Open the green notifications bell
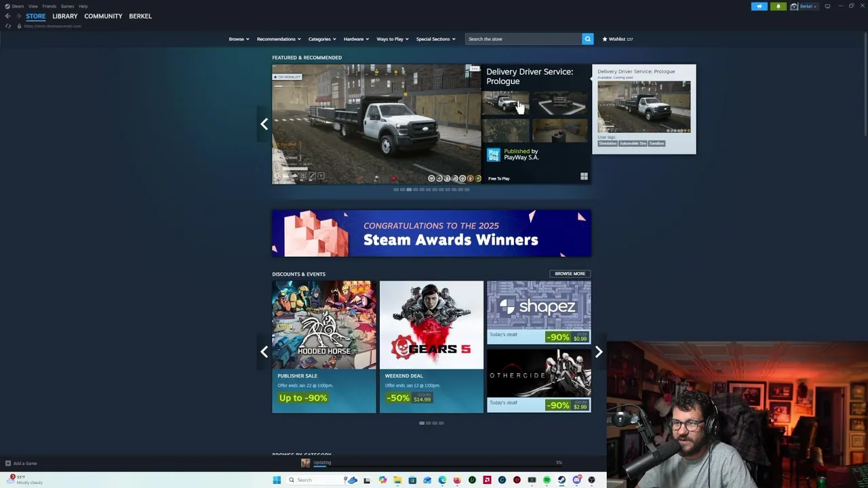Image resolution: width=868 pixels, height=488 pixels. [x=778, y=6]
